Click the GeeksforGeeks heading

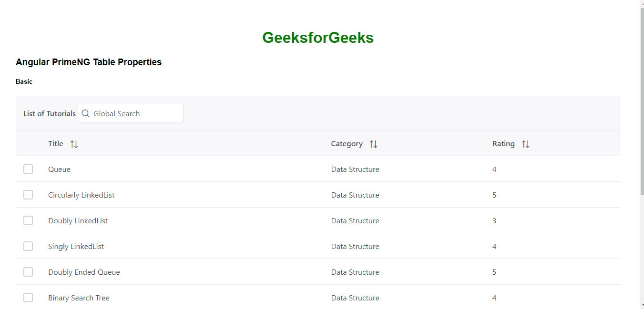pos(318,38)
